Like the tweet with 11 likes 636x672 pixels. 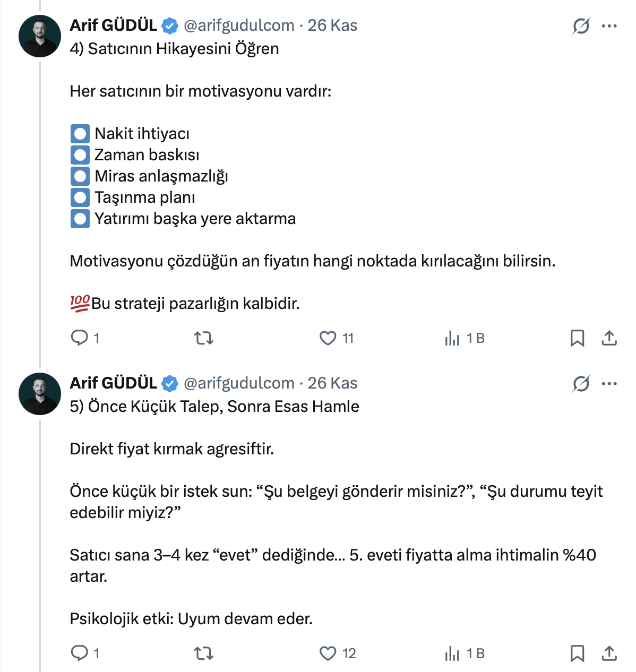328,338
